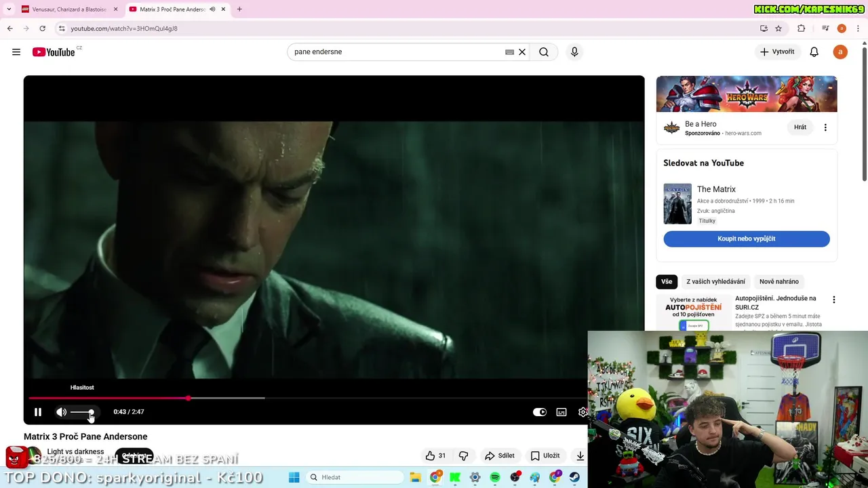Open YouTube notifications bell

pos(814,52)
